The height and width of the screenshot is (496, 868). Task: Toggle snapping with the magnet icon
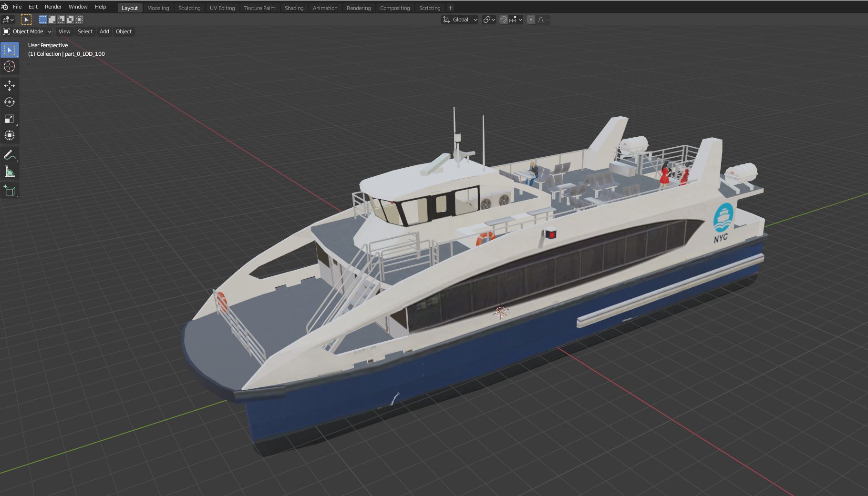point(504,20)
